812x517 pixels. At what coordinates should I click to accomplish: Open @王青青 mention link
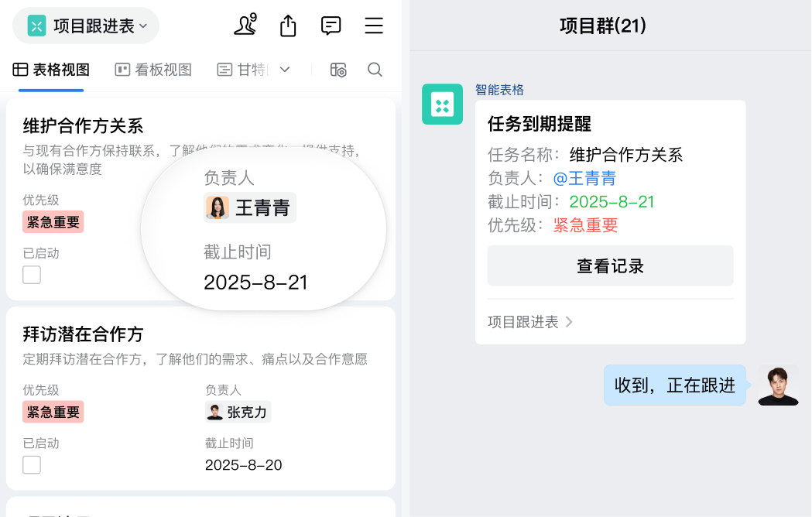[x=585, y=178]
